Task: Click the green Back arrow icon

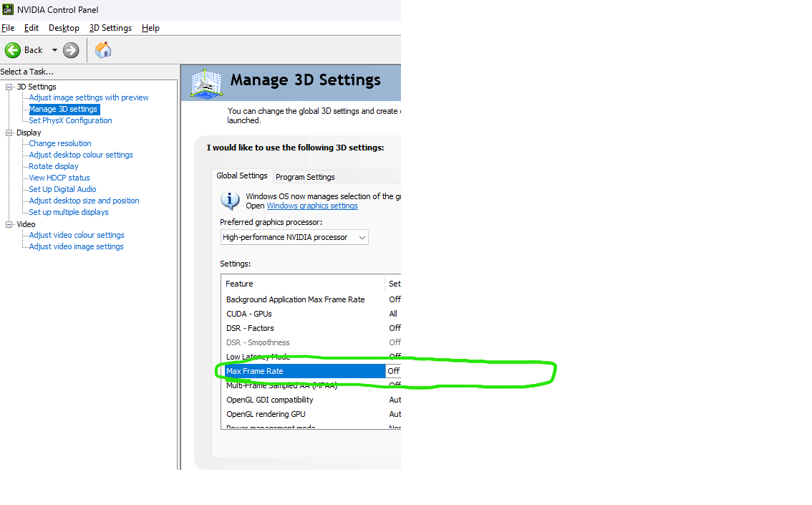Action: click(13, 50)
